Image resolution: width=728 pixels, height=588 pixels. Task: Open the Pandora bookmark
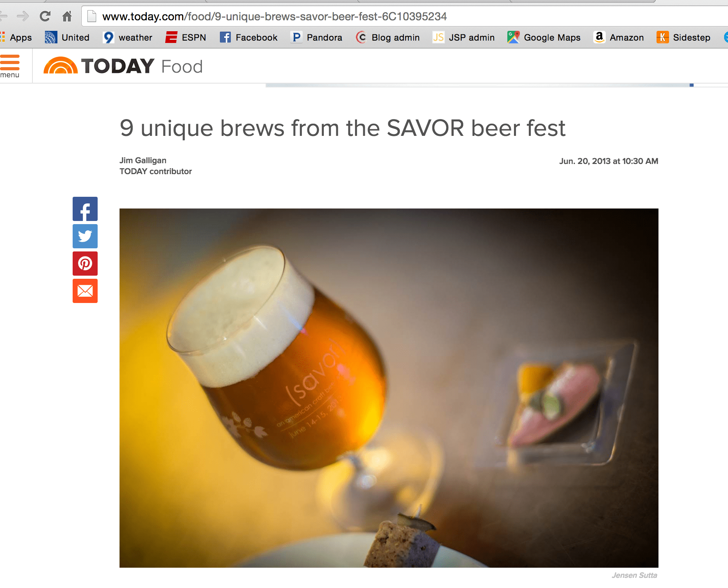(x=316, y=37)
